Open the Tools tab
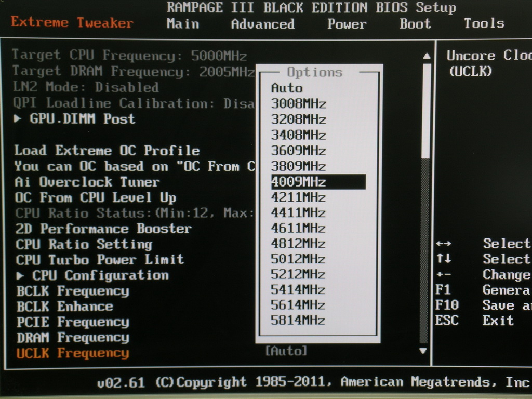 484,23
